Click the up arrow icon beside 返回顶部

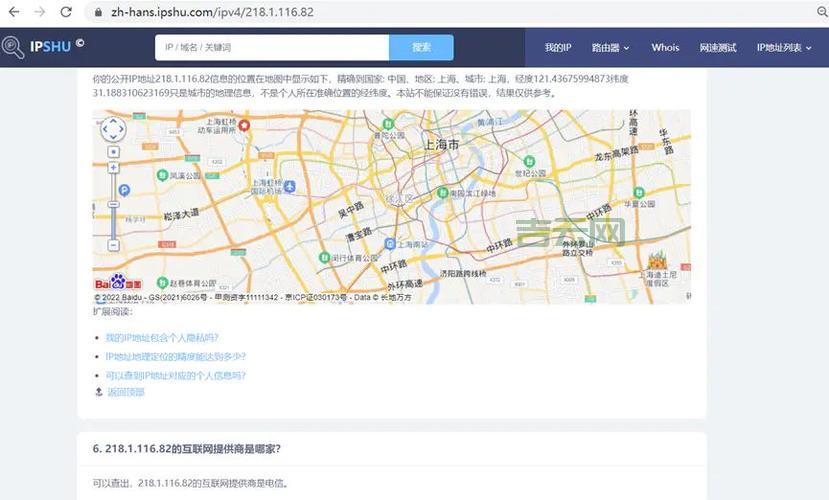[x=98, y=392]
